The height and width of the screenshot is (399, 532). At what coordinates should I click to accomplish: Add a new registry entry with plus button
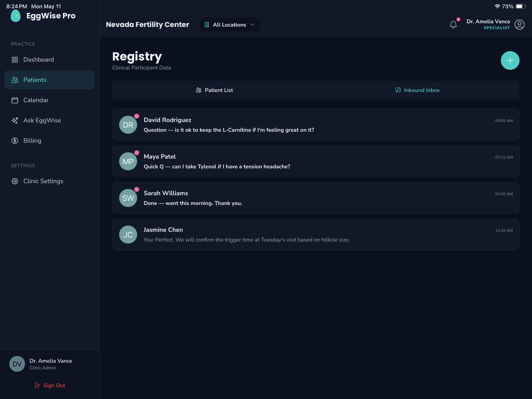click(510, 61)
